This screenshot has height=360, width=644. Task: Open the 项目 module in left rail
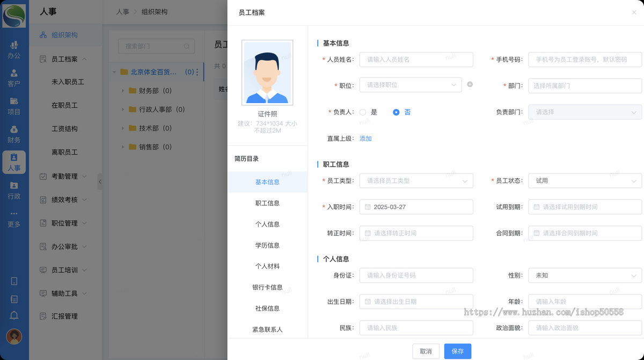(14, 106)
